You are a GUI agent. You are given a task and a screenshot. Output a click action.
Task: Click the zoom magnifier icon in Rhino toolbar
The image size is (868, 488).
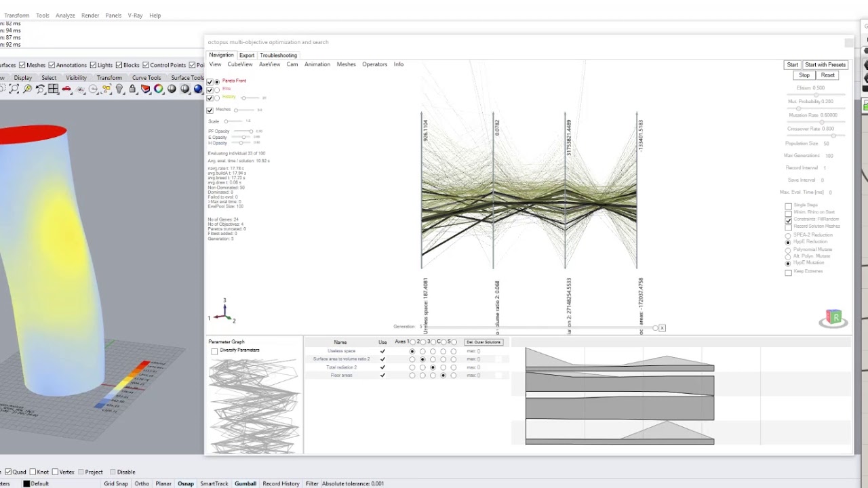pyautogui.click(x=2, y=89)
